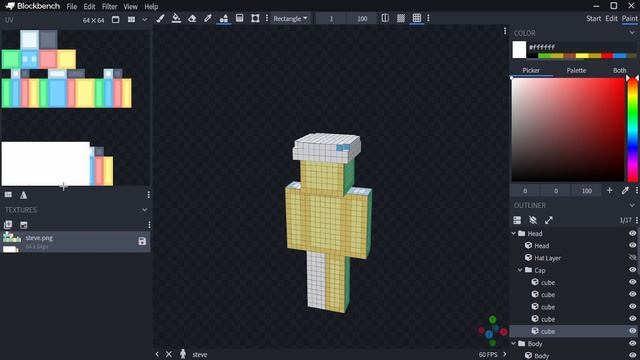Open the View menu

pos(131,7)
